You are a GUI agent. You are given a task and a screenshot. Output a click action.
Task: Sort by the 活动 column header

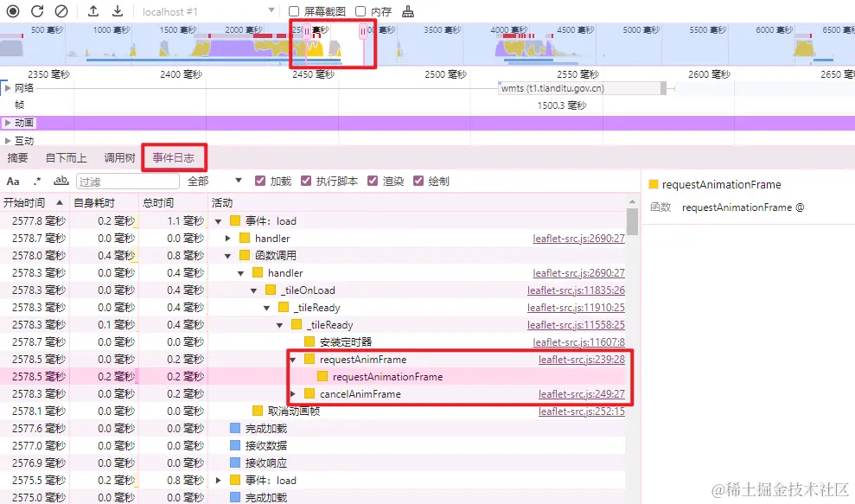click(x=417, y=203)
